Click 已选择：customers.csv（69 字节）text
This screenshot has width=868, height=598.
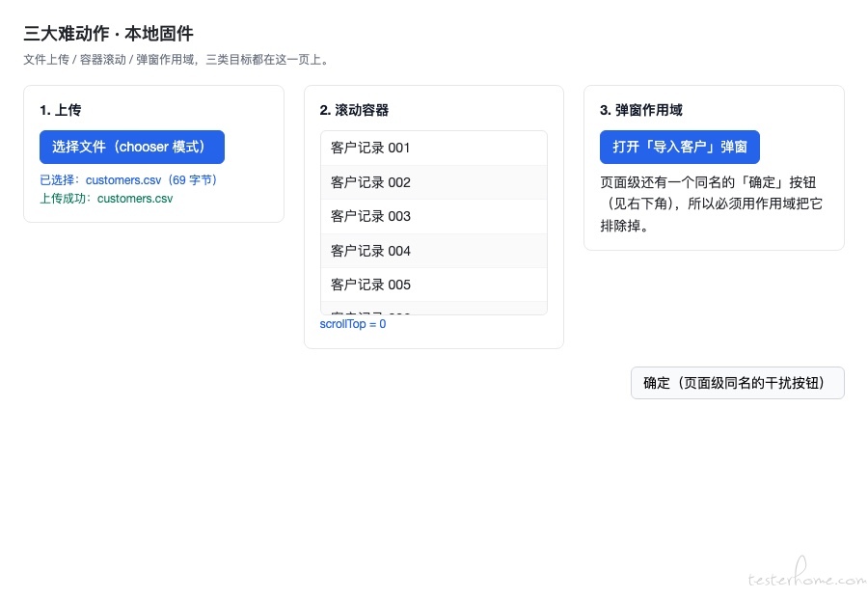pyautogui.click(x=128, y=180)
